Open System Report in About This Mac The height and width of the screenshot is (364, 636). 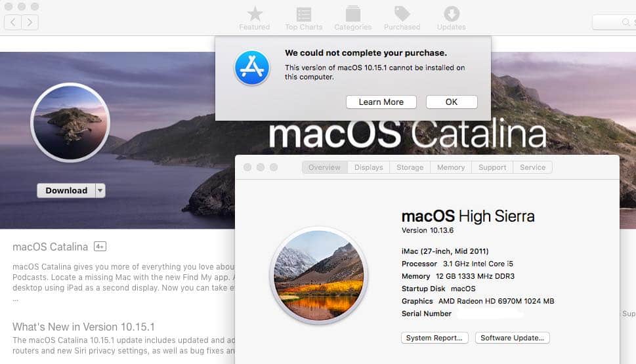435,338
